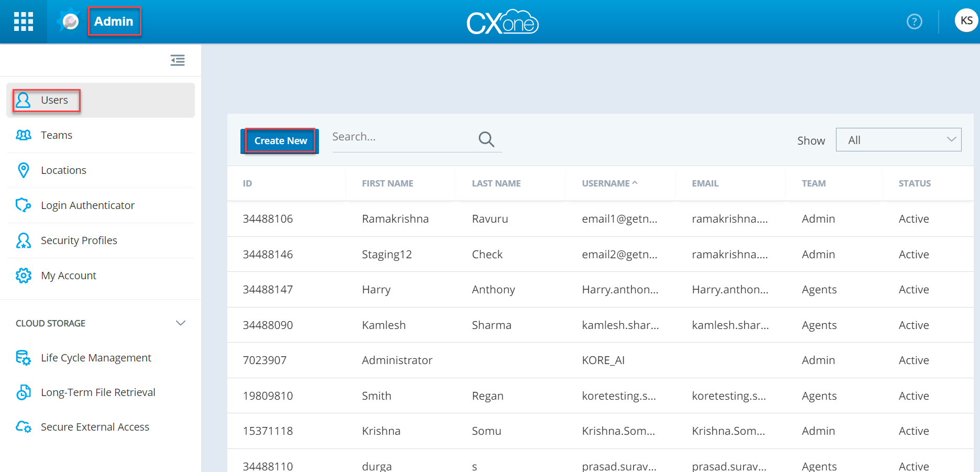Collapse the Cloud Storage section
The height and width of the screenshot is (472, 980).
pos(181,323)
